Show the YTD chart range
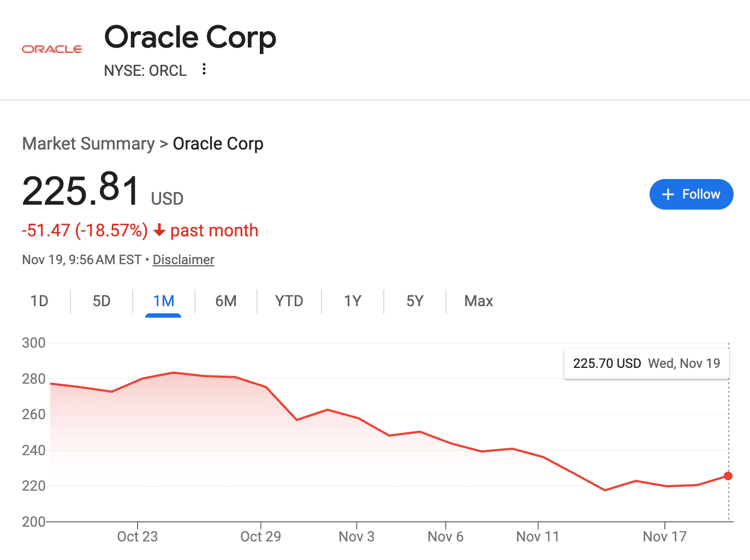 289,301
